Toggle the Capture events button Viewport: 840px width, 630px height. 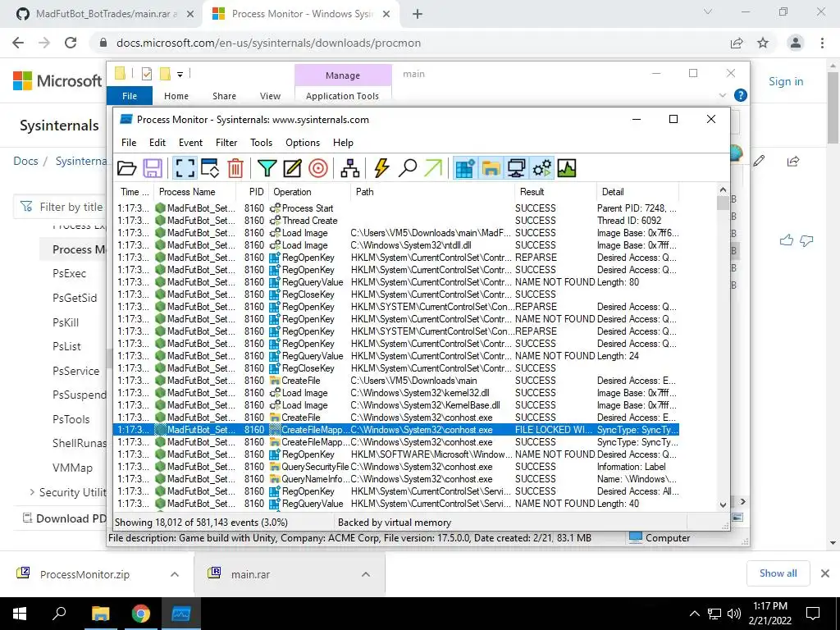point(185,168)
